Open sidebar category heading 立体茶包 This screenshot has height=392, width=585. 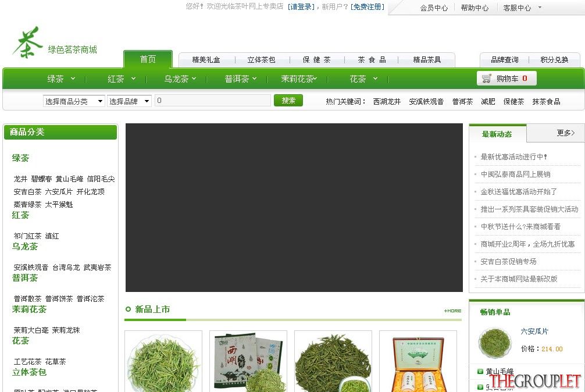(29, 372)
